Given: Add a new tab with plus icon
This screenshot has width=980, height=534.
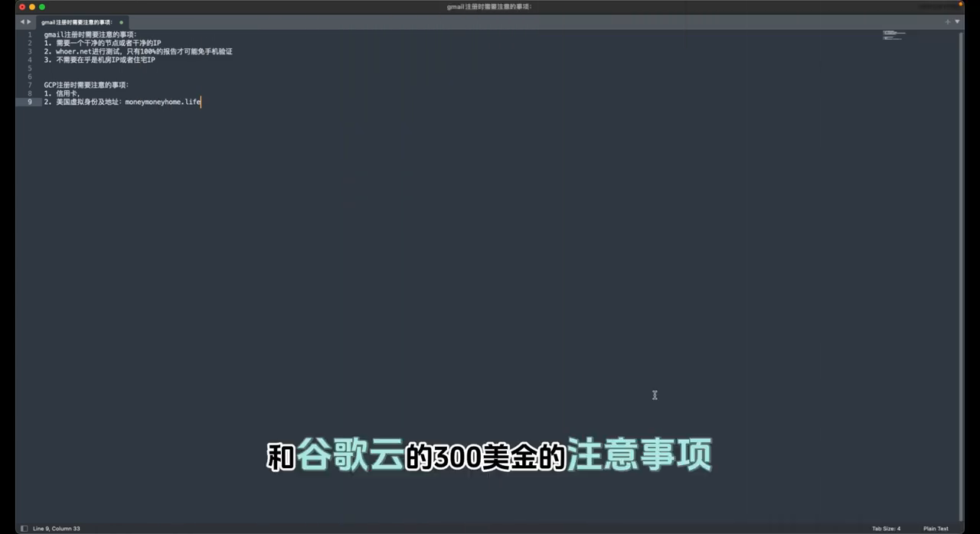Looking at the screenshot, I should tap(947, 22).
